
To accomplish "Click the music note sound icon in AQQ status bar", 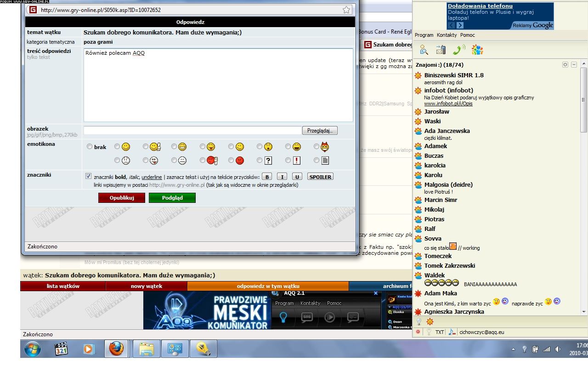I will coord(452,332).
